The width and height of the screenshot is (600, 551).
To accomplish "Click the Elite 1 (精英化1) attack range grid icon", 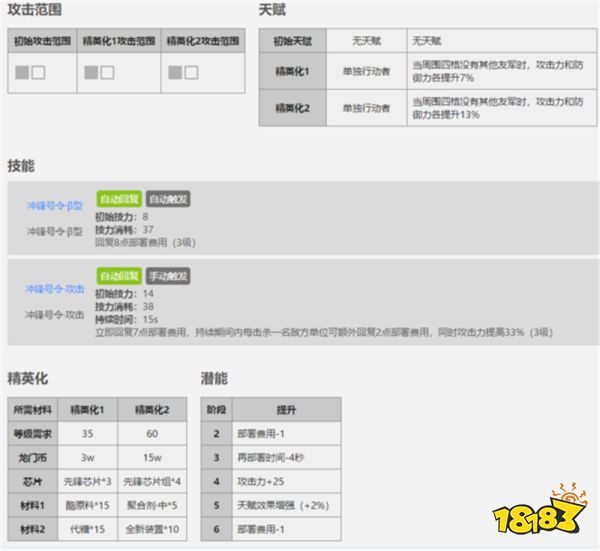I will tap(99, 73).
